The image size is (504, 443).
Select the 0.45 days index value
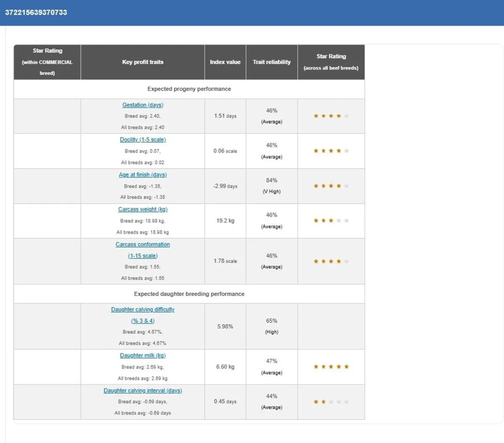coord(225,401)
